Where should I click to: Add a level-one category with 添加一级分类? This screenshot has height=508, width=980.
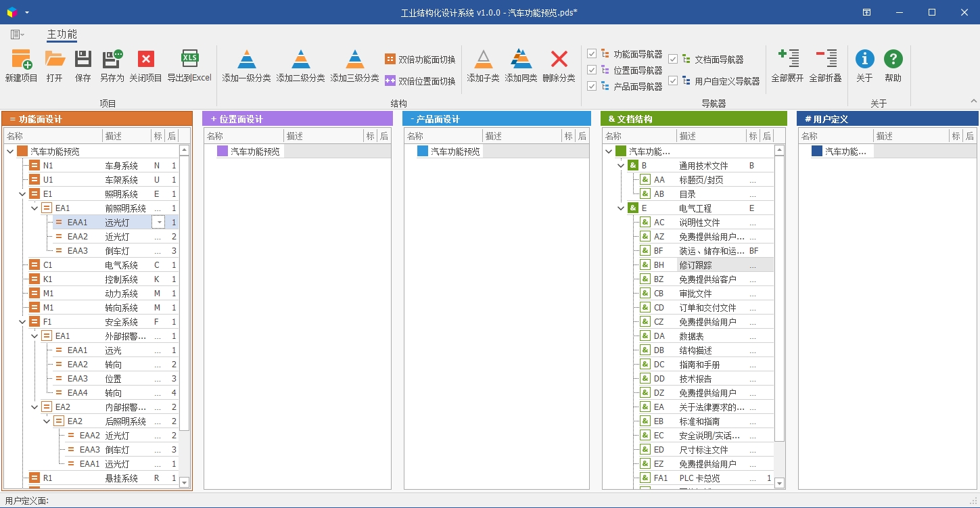[246, 60]
